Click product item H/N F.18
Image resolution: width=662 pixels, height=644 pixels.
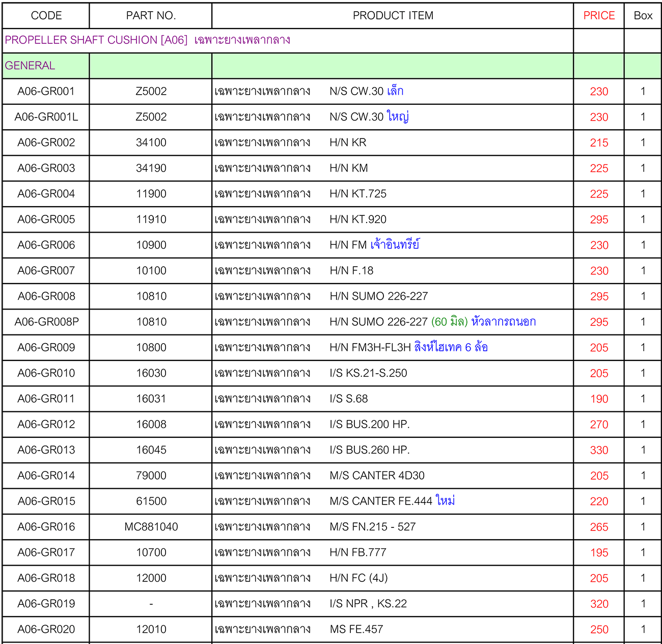351,270
